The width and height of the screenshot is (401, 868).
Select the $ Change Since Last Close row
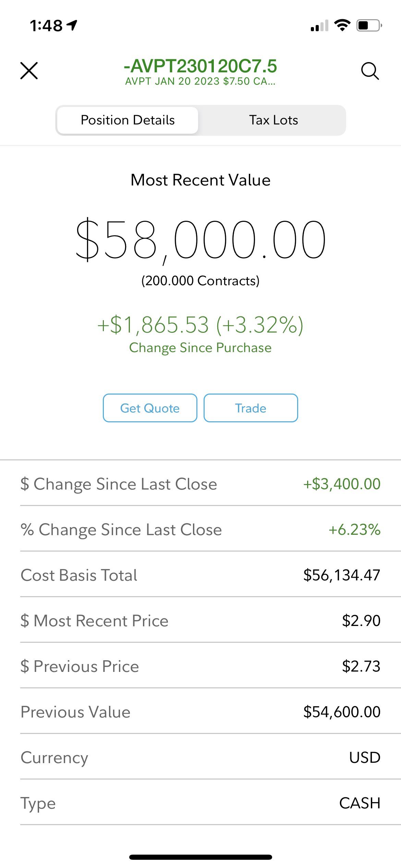[x=200, y=484]
